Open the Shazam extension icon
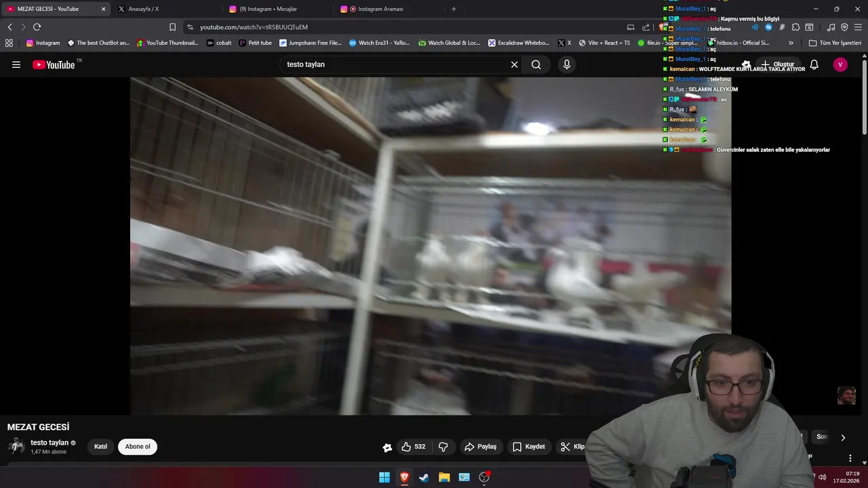Screen dimensions: 868x488 (768, 27)
